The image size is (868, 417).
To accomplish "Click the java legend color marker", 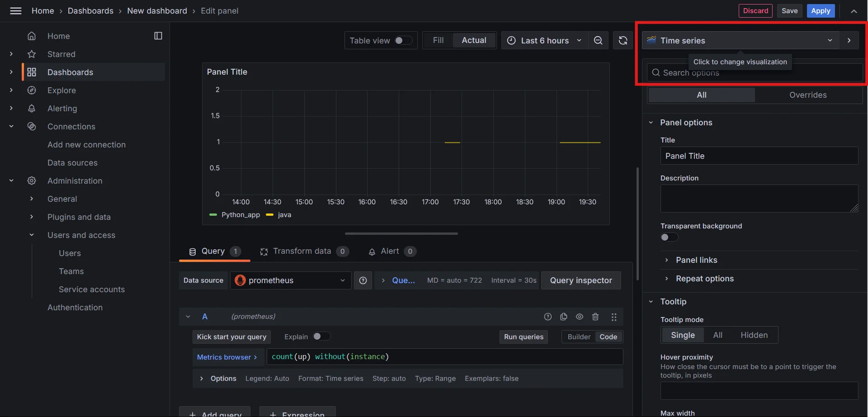I will [x=270, y=215].
